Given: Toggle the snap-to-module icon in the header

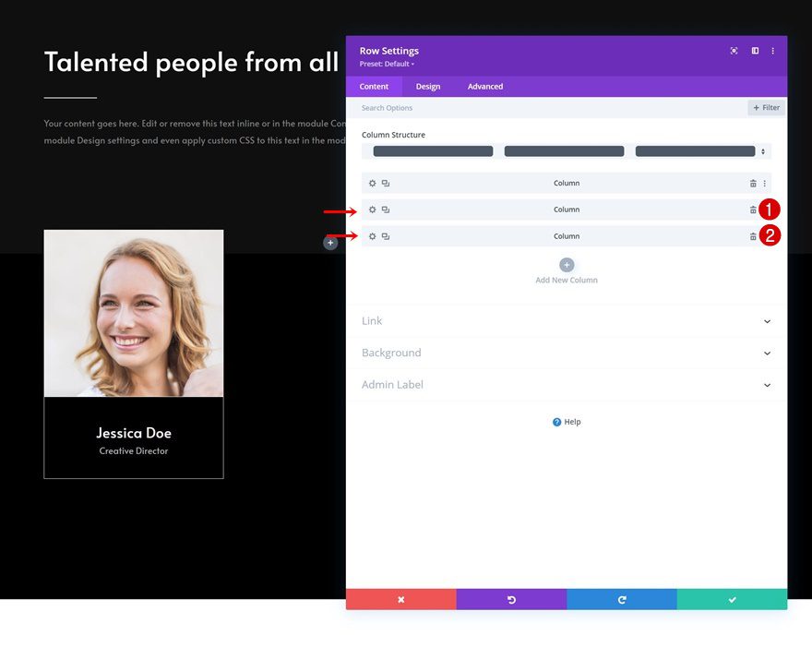Looking at the screenshot, I should [x=734, y=50].
